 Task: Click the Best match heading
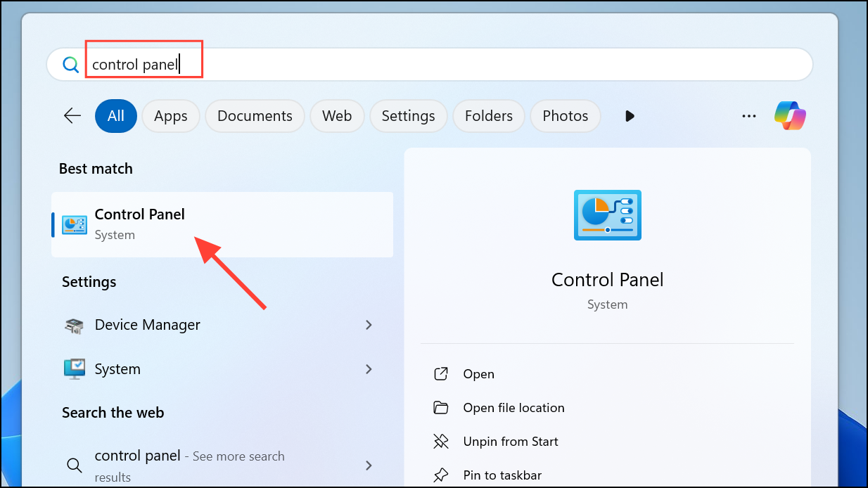click(96, 169)
